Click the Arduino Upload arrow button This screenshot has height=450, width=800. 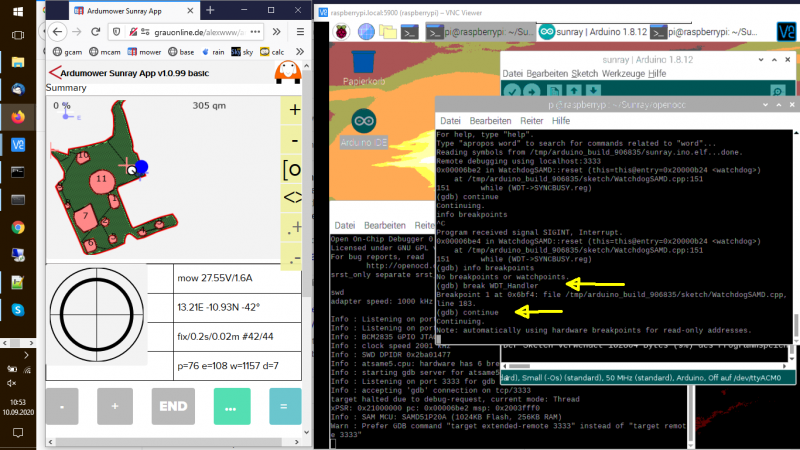coord(532,91)
